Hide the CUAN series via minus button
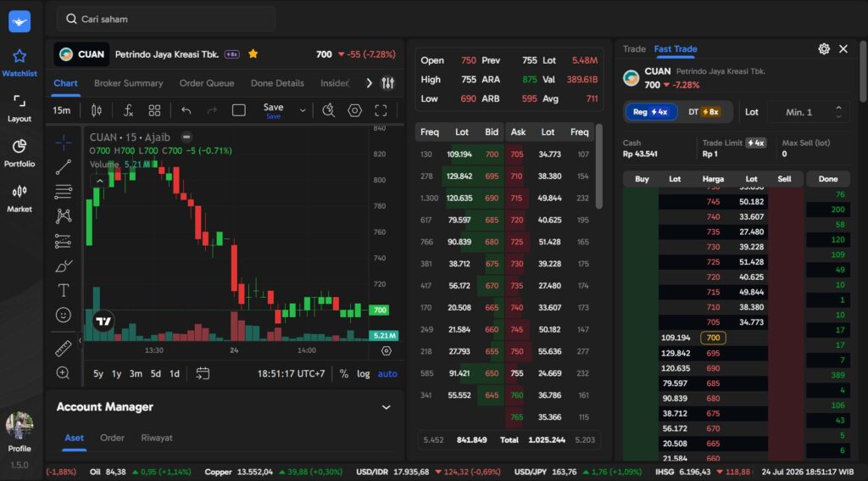This screenshot has width=868, height=481. tap(187, 137)
